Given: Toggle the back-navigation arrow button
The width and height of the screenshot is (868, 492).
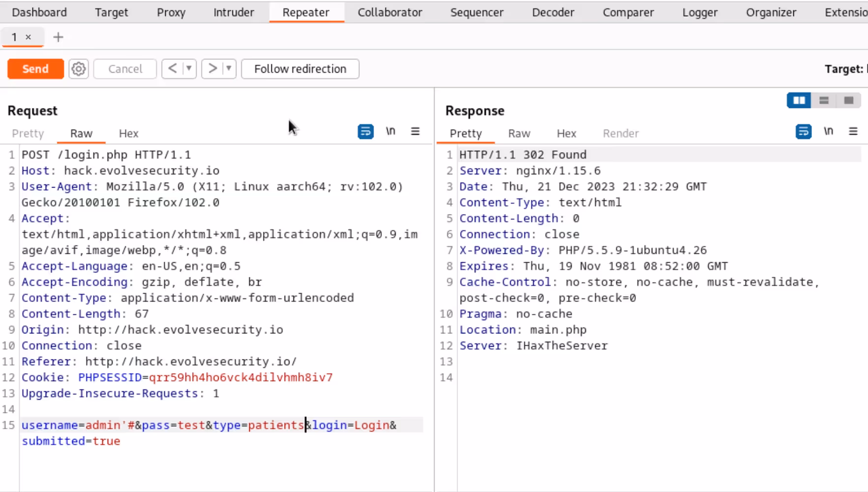Looking at the screenshot, I should click(173, 69).
